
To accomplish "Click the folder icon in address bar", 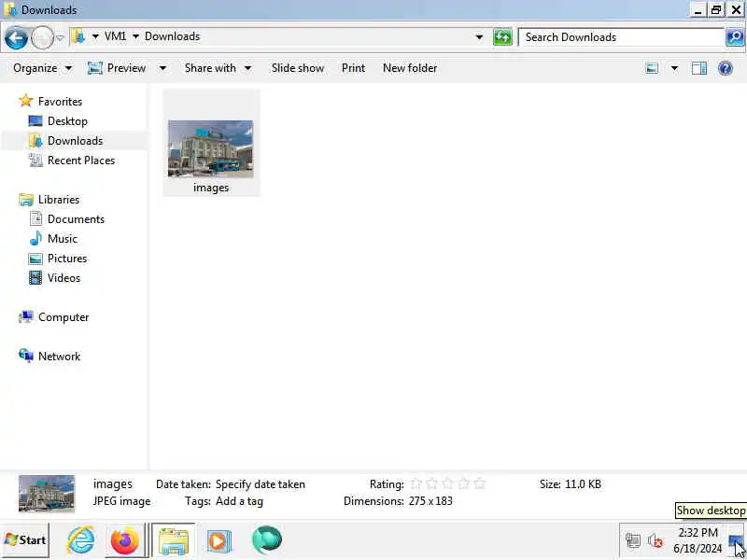I will point(78,36).
